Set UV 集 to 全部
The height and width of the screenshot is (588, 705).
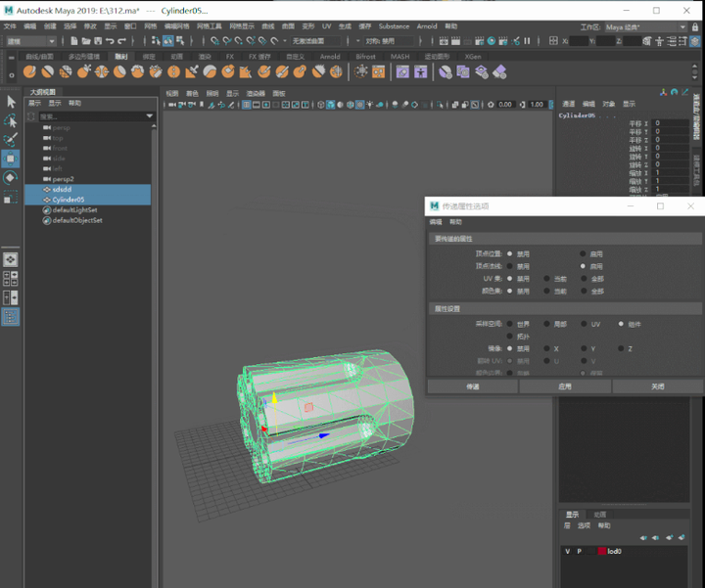583,278
